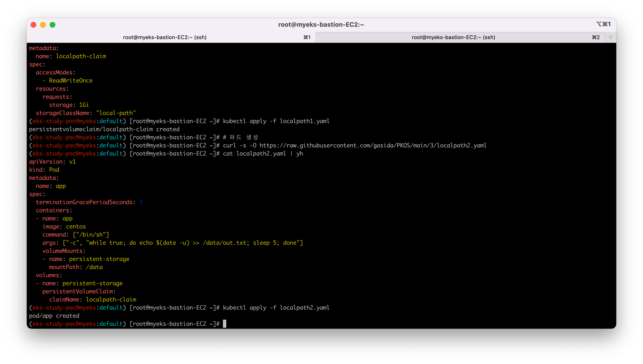Image resolution: width=643 pixels, height=364 pixels.
Task: Click the ⌥⌘1 window shortcut indicator
Action: [603, 24]
